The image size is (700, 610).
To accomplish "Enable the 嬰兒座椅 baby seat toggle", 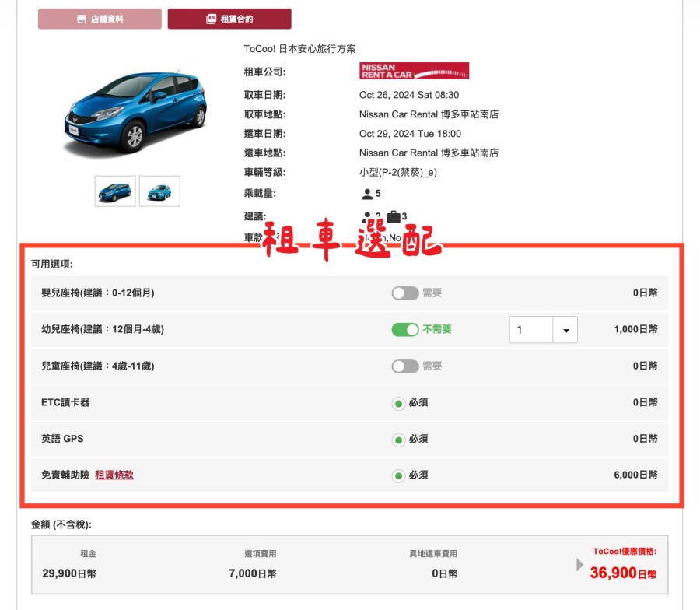I will click(405, 293).
